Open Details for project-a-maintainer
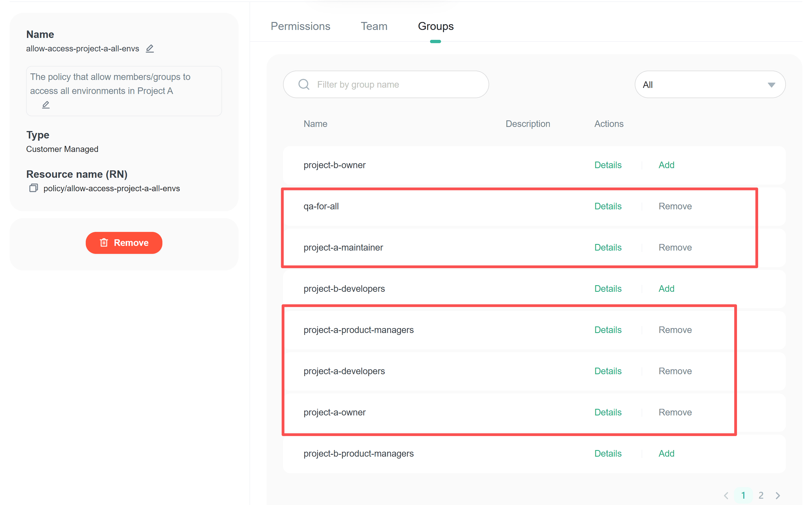 [x=608, y=248]
